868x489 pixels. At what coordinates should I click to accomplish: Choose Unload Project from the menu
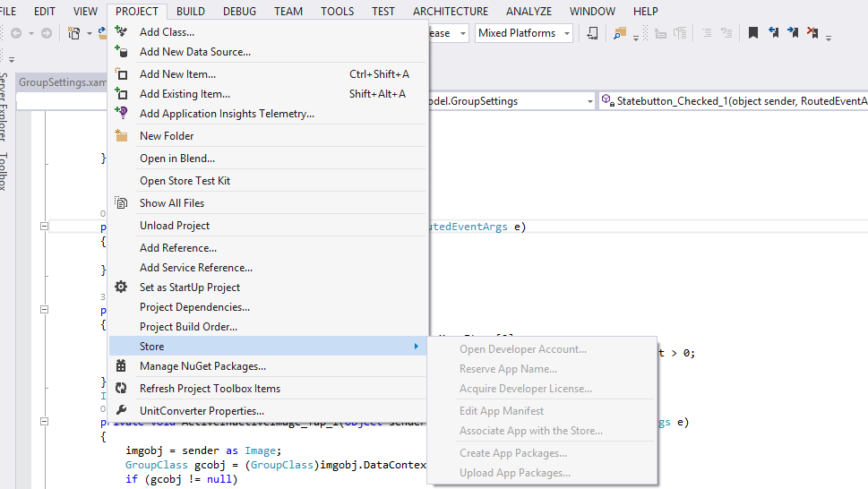point(175,226)
